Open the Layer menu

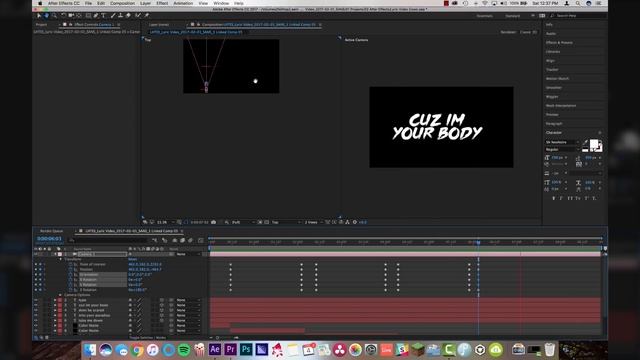(x=145, y=3)
